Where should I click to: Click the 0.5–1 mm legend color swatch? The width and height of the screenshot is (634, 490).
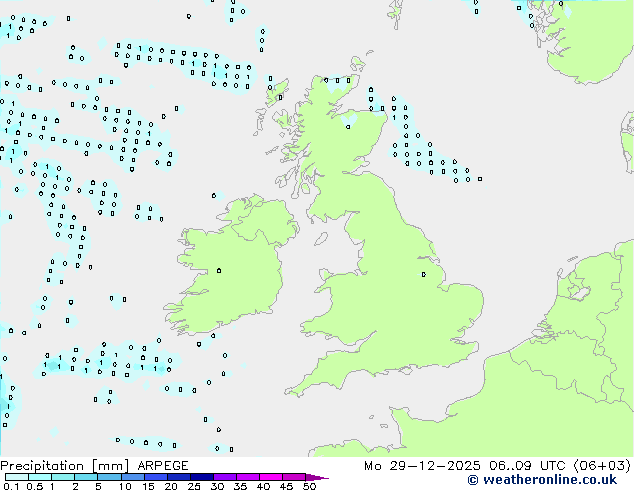40,477
